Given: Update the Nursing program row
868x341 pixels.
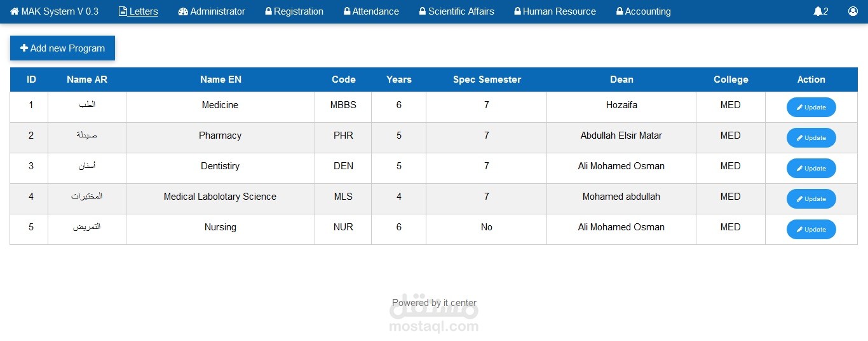Looking at the screenshot, I should 811,230.
